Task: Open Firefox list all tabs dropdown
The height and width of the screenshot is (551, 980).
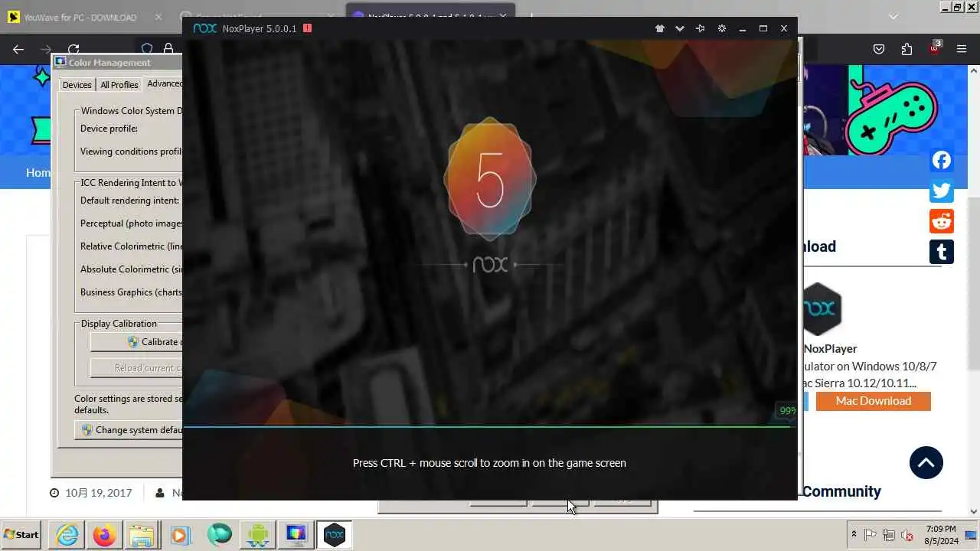Action: point(893,16)
